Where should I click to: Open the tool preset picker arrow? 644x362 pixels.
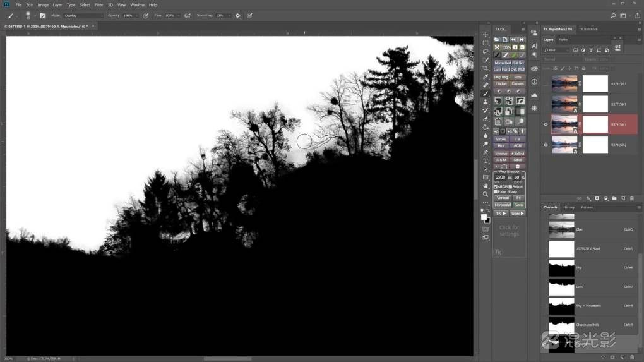click(x=18, y=16)
